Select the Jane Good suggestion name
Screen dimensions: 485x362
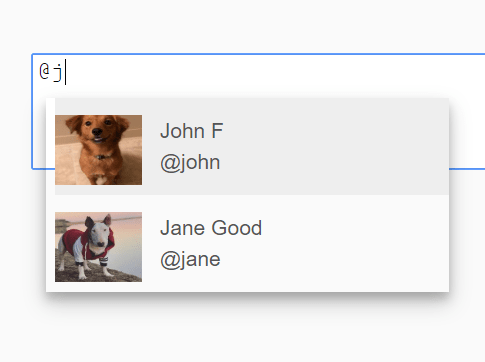211,228
